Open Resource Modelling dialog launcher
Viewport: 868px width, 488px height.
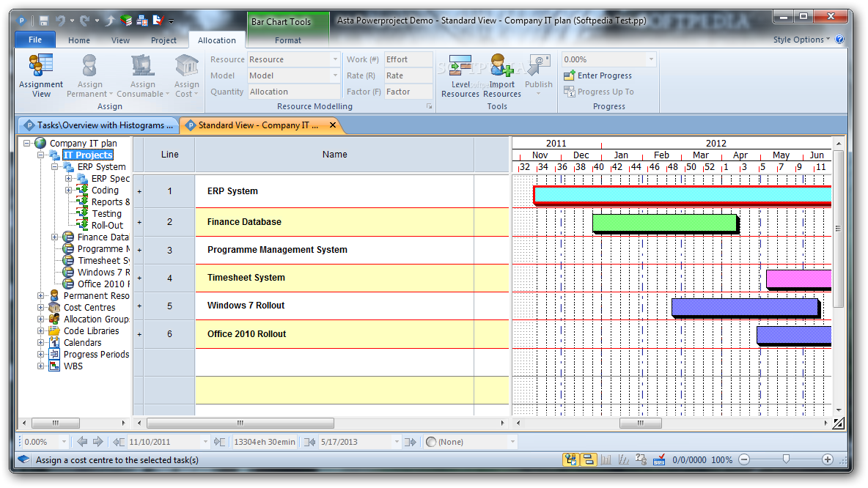point(429,106)
